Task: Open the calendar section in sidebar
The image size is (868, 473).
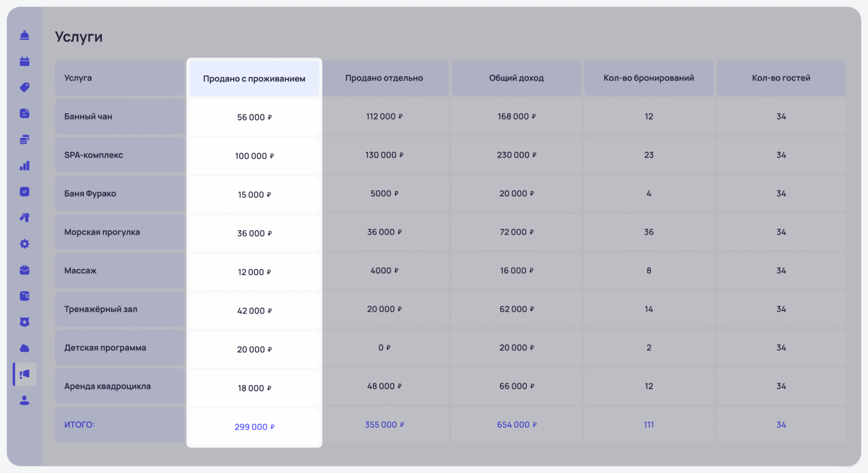Action: [x=24, y=61]
